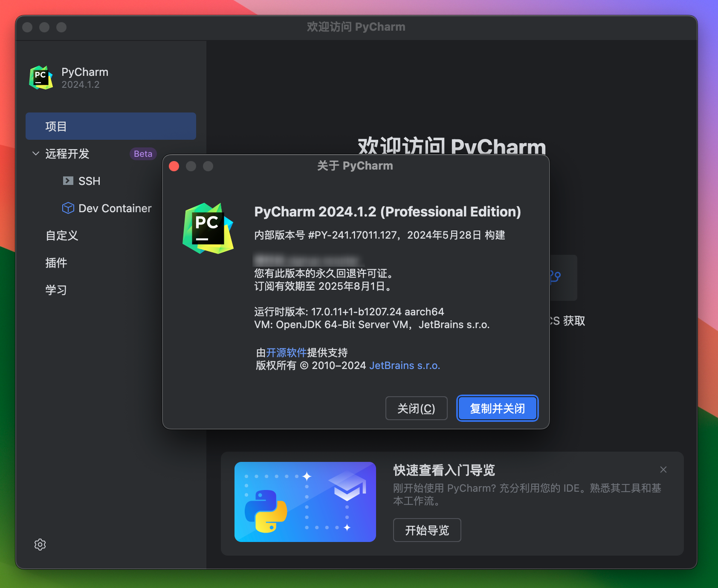Screen dimensions: 718x588
Task: Open the 开源软件 link
Action: pos(287,352)
